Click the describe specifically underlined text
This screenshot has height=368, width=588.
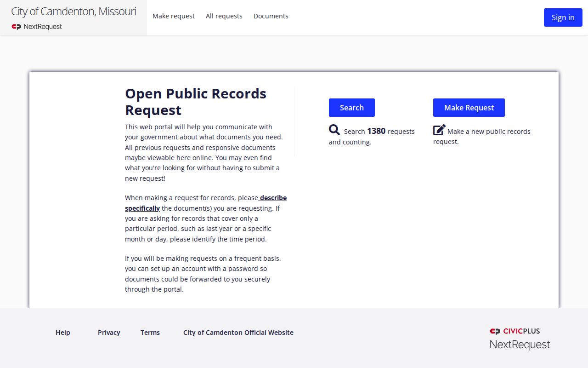coord(206,203)
